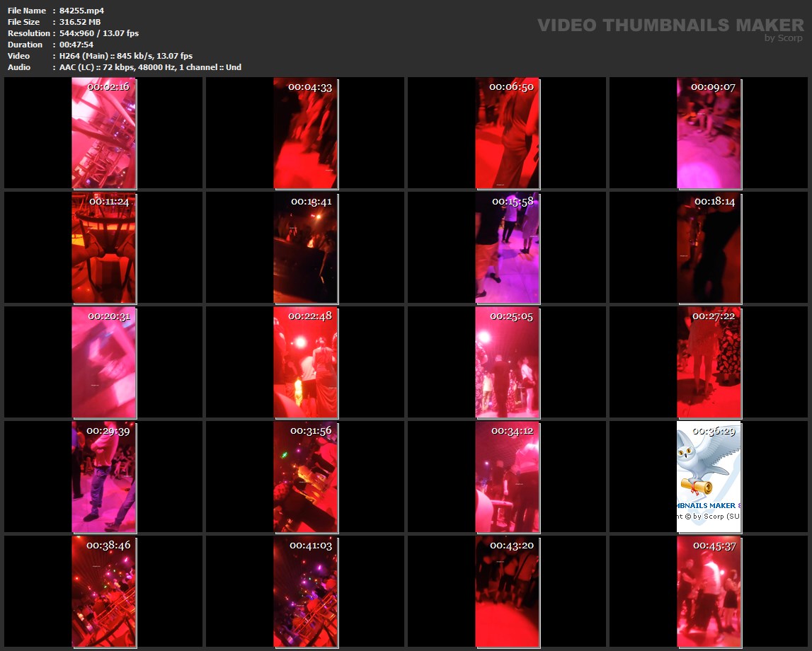Click the file name text 84255.mp4
This screenshot has height=651, width=812.
(x=81, y=11)
